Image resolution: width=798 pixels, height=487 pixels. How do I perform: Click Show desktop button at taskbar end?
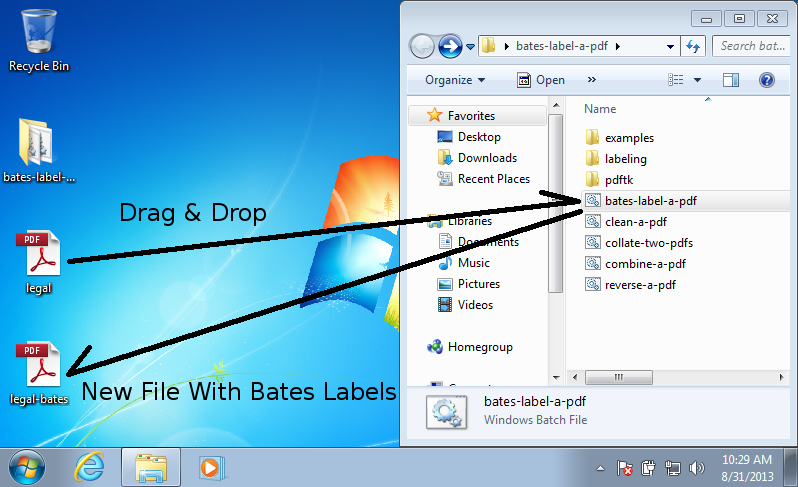791,467
